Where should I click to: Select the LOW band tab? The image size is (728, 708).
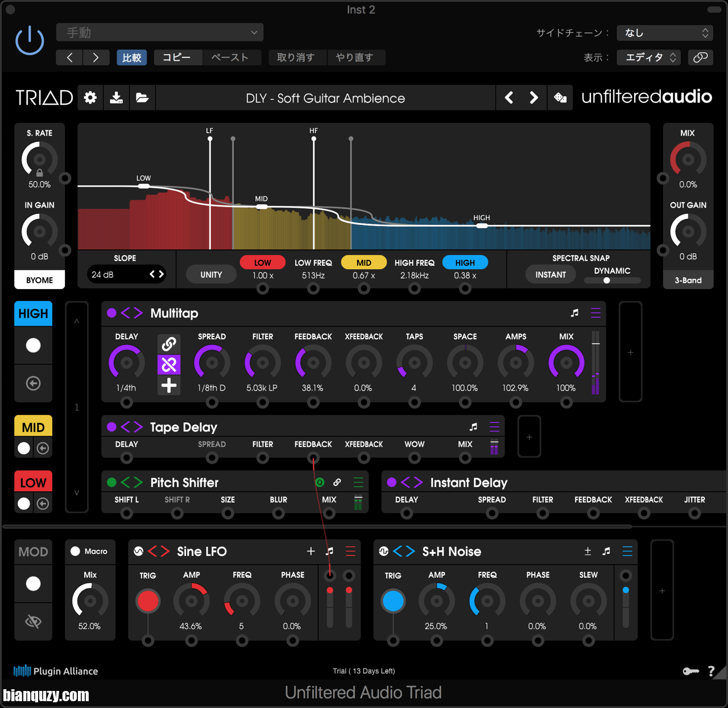point(33,483)
